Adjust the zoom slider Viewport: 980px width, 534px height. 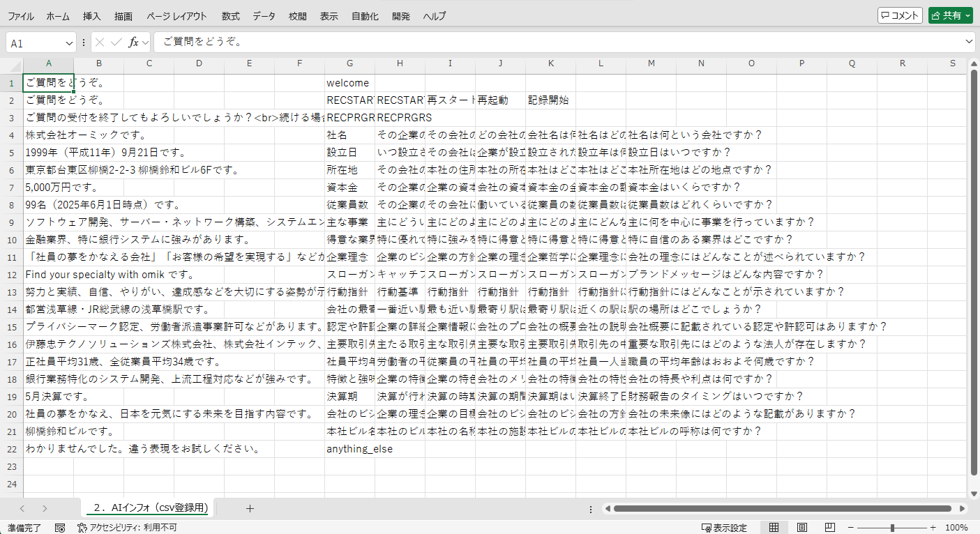coord(891,528)
